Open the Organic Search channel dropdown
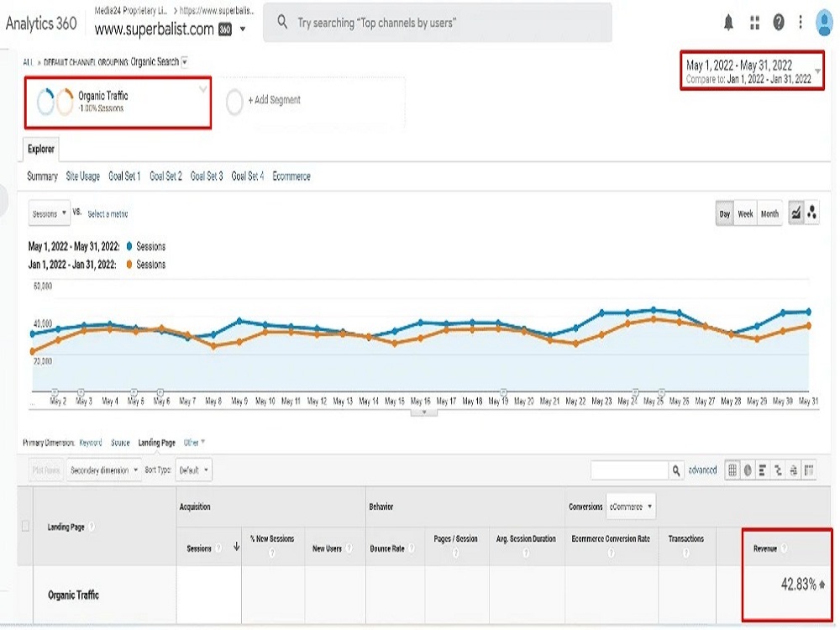 184,62
